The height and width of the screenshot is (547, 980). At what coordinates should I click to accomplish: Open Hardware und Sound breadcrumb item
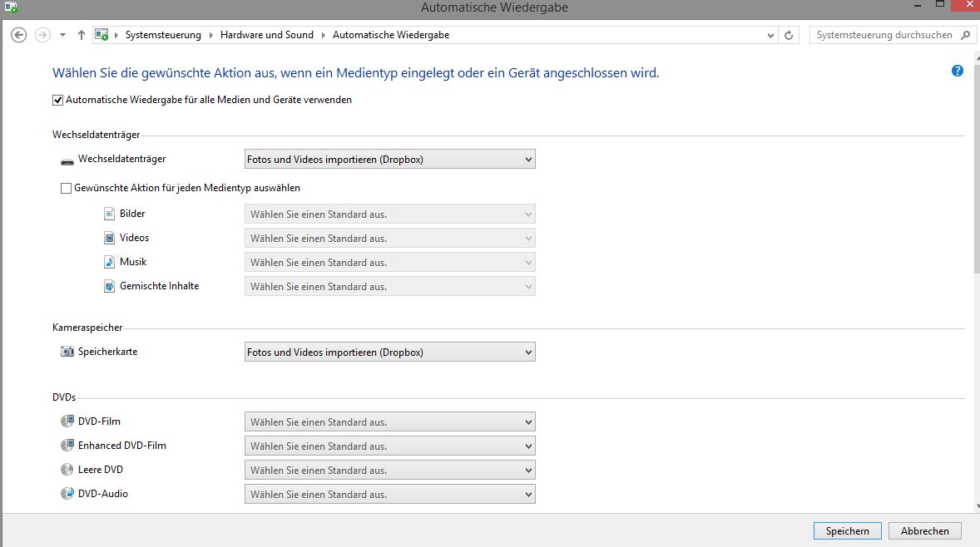(266, 35)
